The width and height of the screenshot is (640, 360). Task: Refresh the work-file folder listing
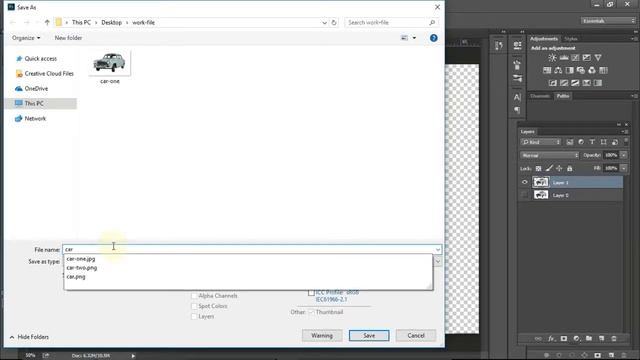tap(334, 22)
